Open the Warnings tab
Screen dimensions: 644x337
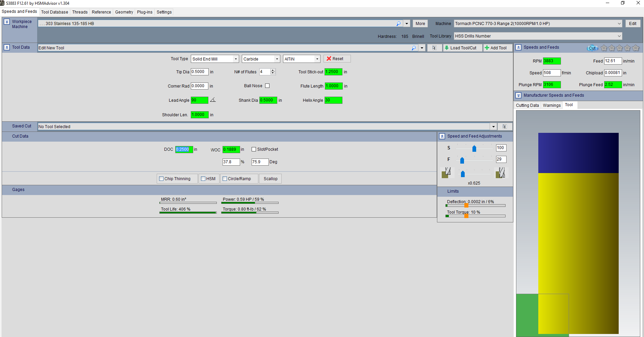pyautogui.click(x=551, y=105)
